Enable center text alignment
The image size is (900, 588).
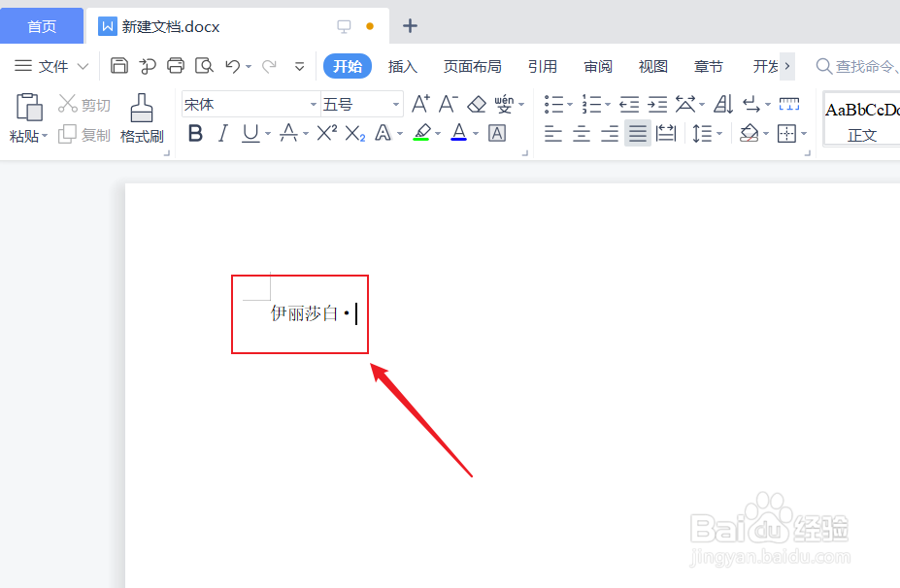pyautogui.click(x=581, y=134)
